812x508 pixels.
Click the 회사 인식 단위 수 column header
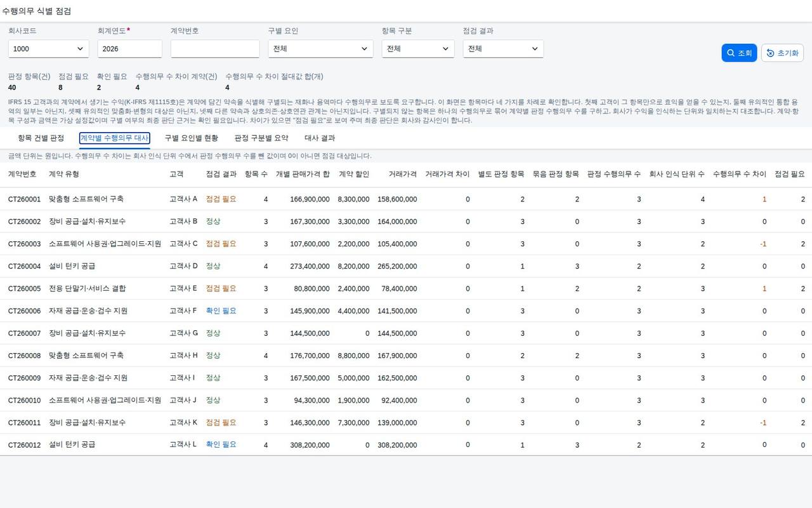[677, 174]
